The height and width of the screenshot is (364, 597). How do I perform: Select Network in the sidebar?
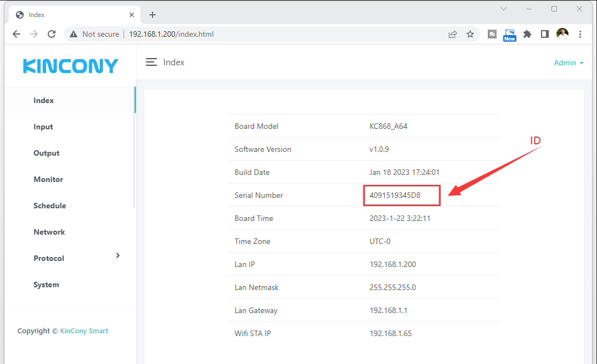[x=49, y=232]
